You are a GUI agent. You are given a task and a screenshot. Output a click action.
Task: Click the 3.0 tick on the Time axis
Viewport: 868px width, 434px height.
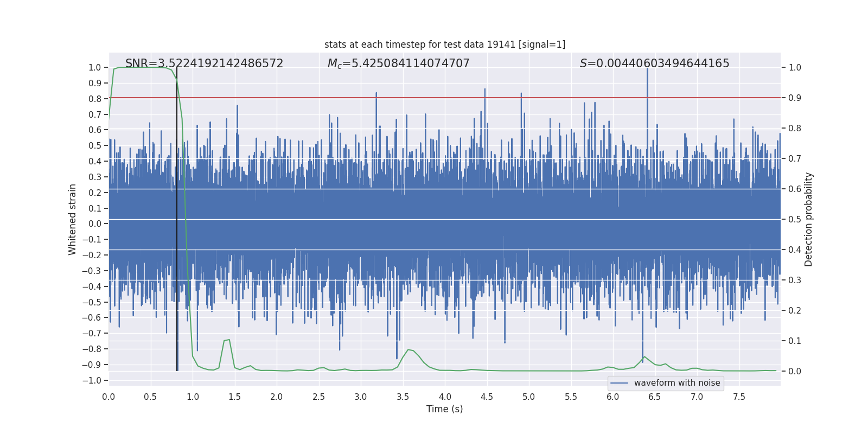pos(361,397)
